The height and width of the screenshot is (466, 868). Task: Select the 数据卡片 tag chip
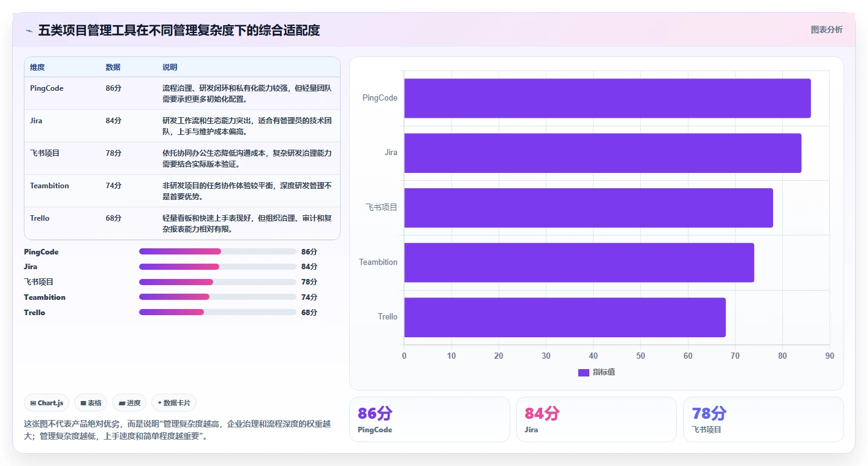tap(174, 403)
